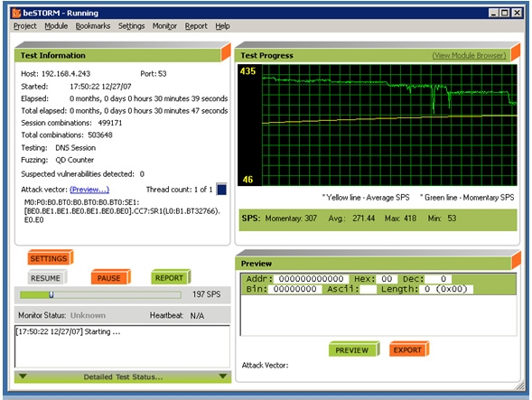Open the Project menu
The height and width of the screenshot is (400, 532).
click(24, 26)
